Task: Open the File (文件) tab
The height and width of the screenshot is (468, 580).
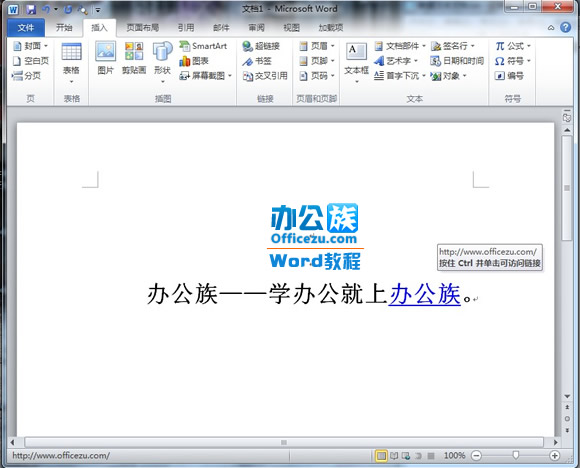Action: pyautogui.click(x=26, y=27)
